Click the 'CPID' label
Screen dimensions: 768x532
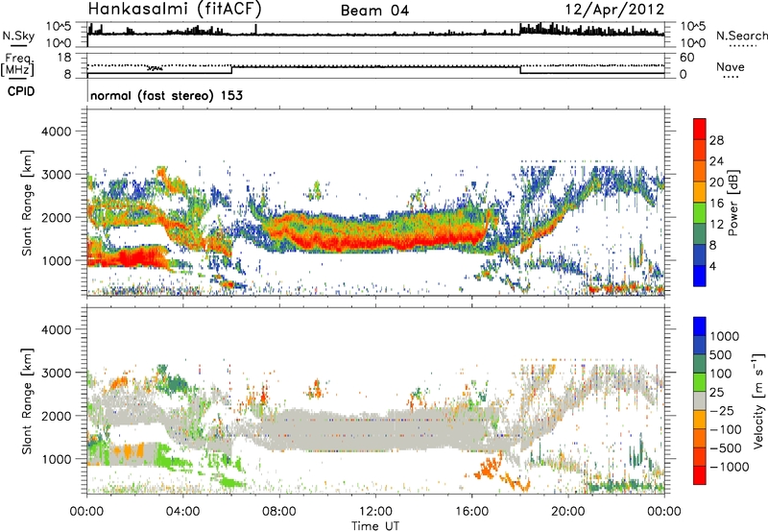coord(21,91)
